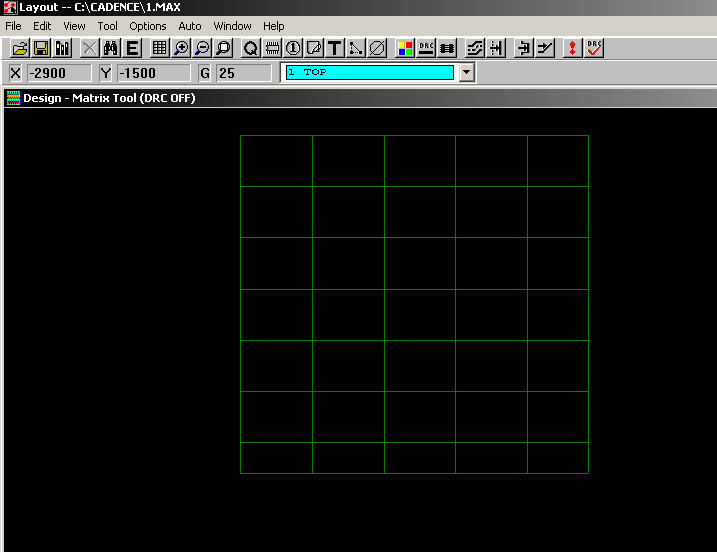This screenshot has width=717, height=552.
Task: Select the Zoom In magnifier icon
Action: coord(181,48)
